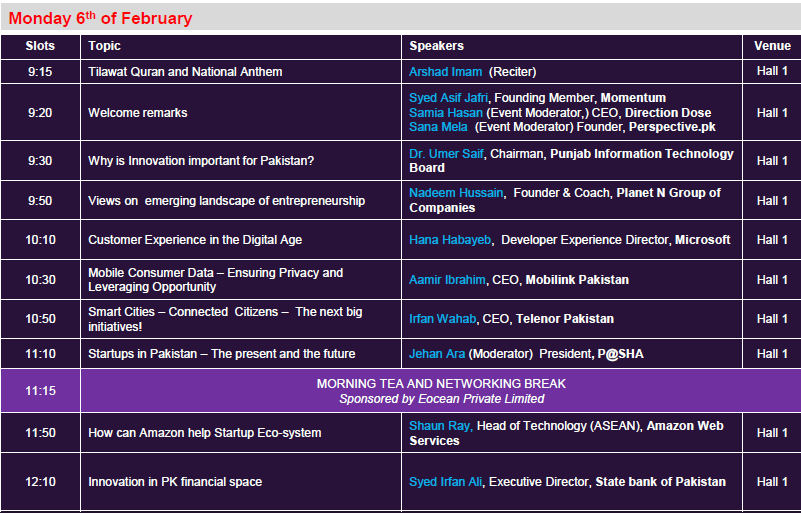Select the Innovation in PK financial space topic
This screenshot has height=513, width=801.
coord(175,482)
